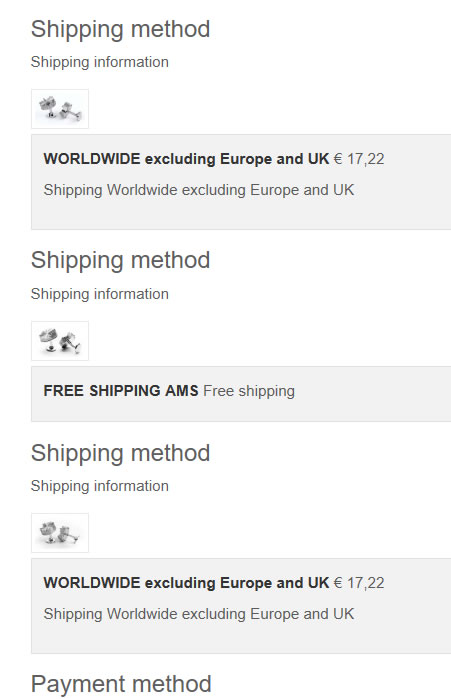Viewport: 451px width, 699px height.
Task: Open the middle earrings product thumbnail
Action: pos(60,341)
